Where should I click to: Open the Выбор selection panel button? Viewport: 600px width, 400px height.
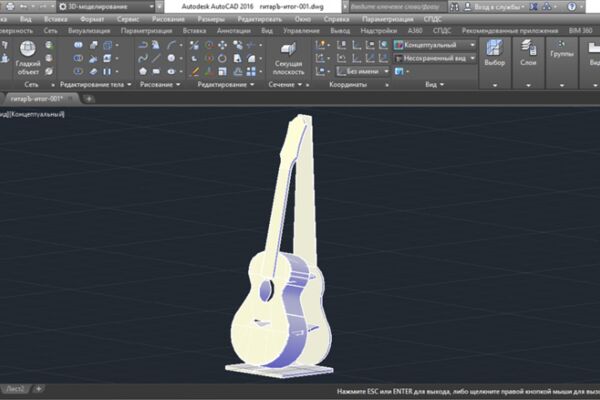point(494,54)
